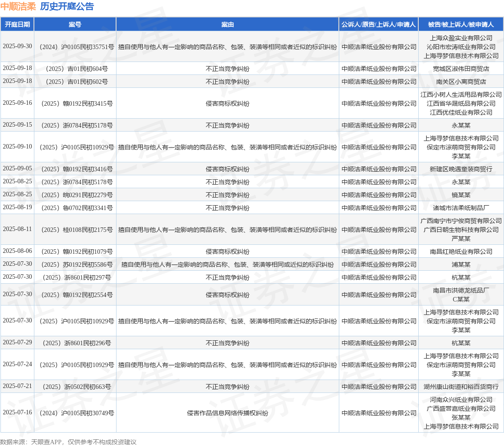Select case number 吉01民初604号
The height and width of the screenshot is (446, 504).
click(x=75, y=69)
